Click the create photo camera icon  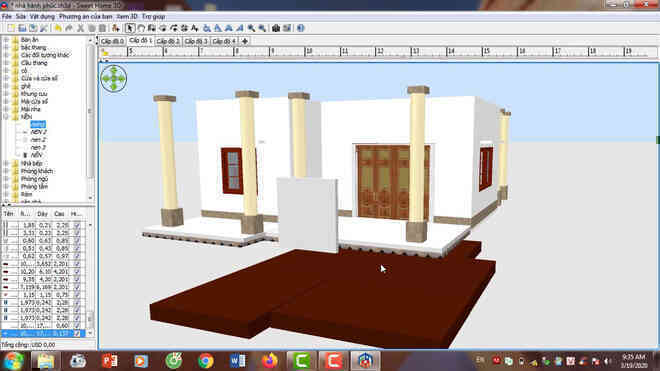pyautogui.click(x=276, y=28)
